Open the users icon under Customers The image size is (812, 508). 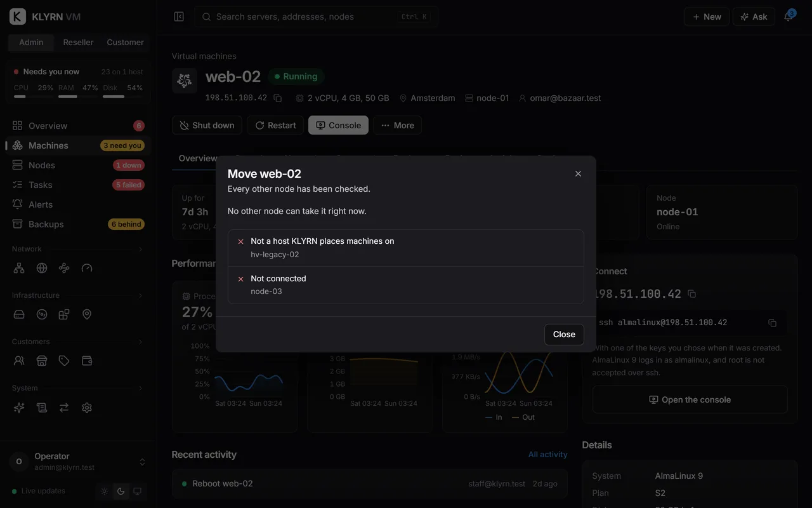[19, 361]
